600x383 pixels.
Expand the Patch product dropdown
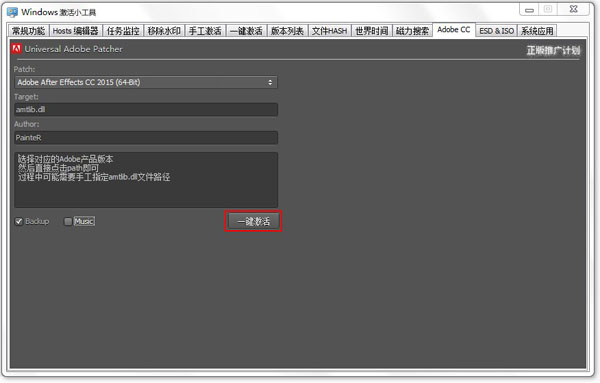[146, 82]
